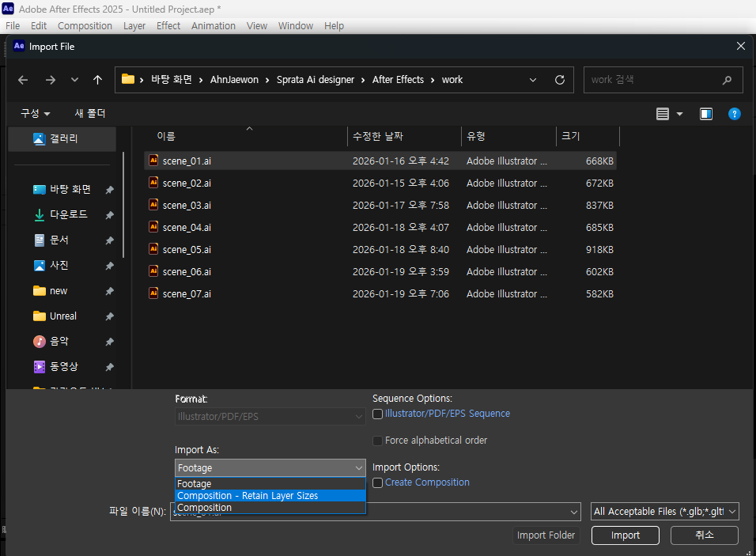Screen dimensions: 756x556
Task: Expand the 파일 이름 filename dropdown arrow
Action: 574,513
